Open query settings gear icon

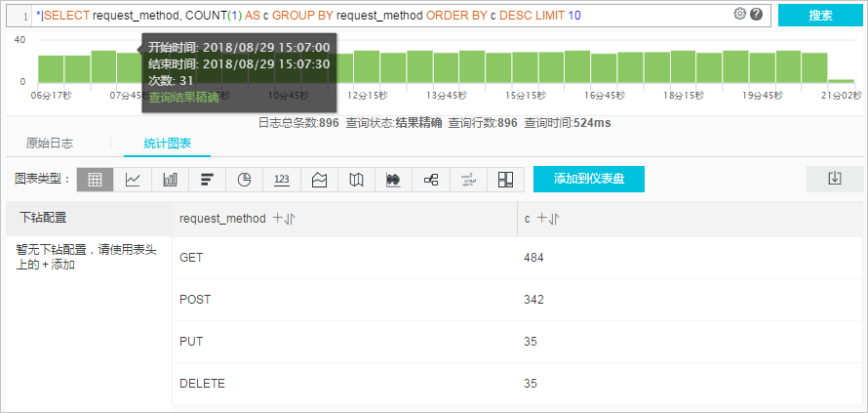pyautogui.click(x=739, y=15)
